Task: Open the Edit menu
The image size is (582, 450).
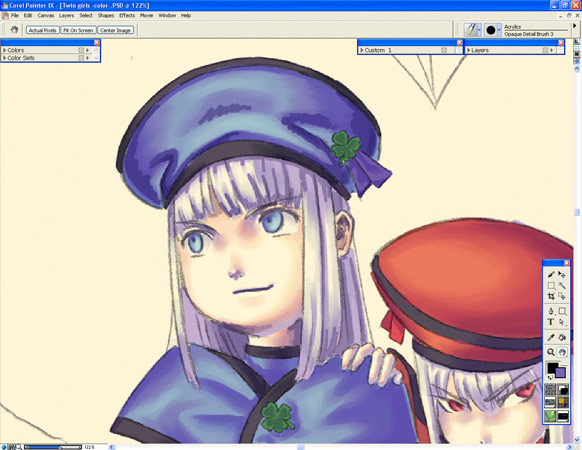Action: click(28, 16)
